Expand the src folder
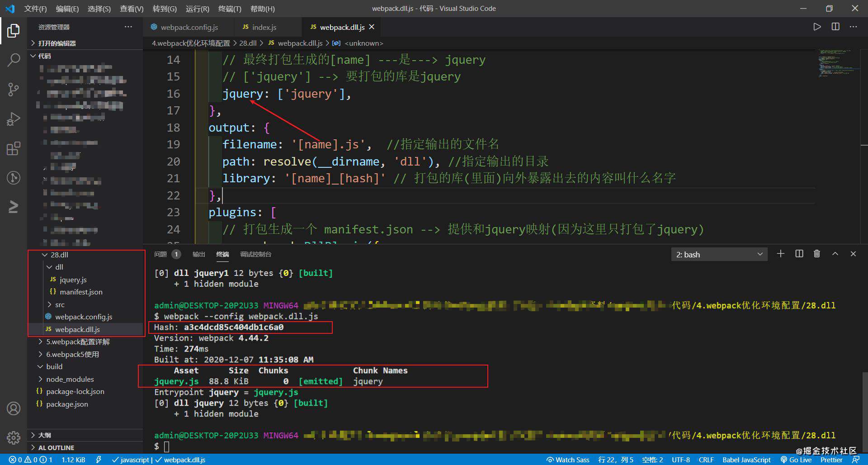Screen dimensions: 868x465 point(85,304)
